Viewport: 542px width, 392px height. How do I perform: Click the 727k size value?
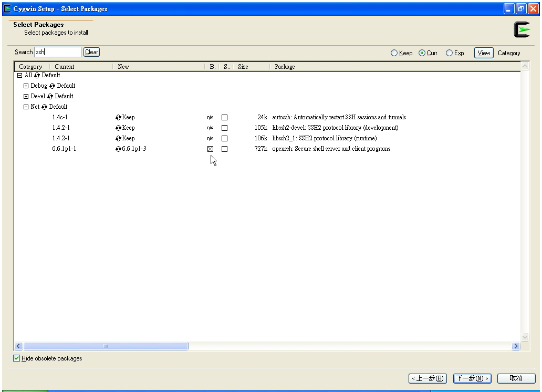pyautogui.click(x=261, y=149)
